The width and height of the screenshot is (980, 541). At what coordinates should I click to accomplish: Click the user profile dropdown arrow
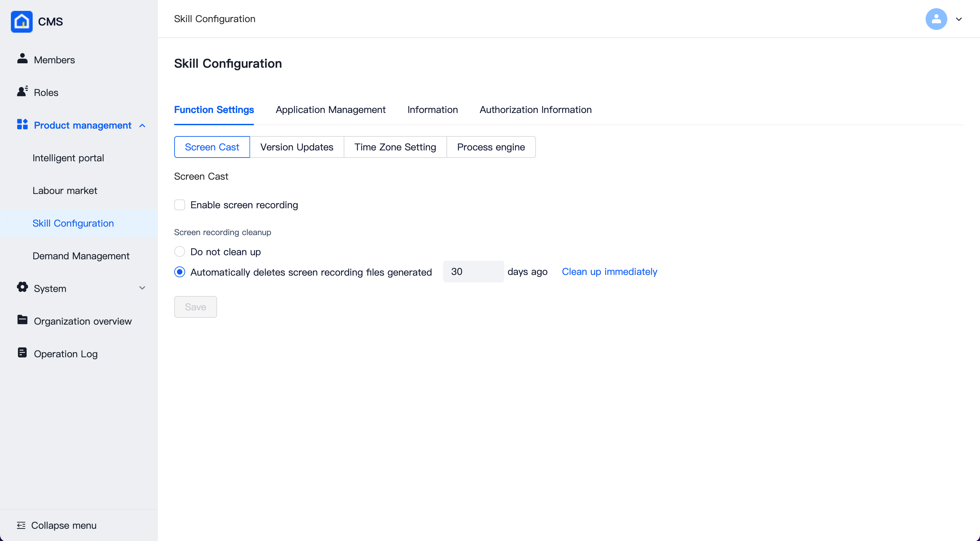(959, 19)
